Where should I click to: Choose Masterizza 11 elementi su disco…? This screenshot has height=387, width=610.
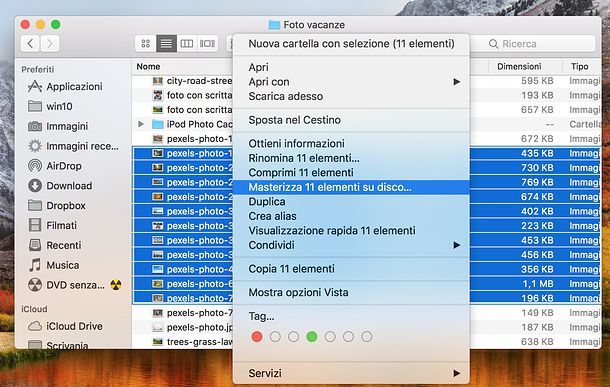351,187
